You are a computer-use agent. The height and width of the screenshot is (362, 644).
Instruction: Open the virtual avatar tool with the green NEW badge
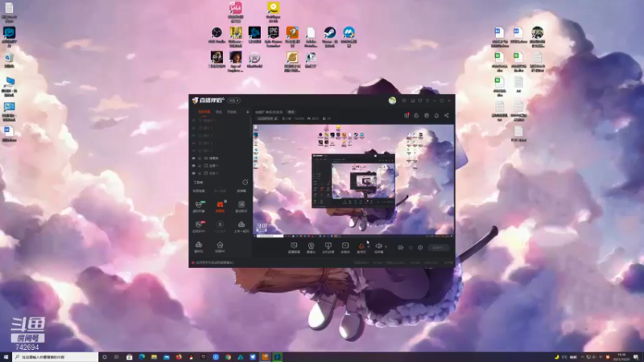tap(199, 207)
